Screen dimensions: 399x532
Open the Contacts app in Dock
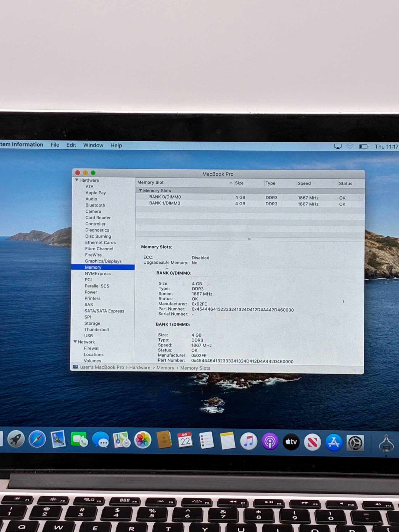tap(164, 440)
